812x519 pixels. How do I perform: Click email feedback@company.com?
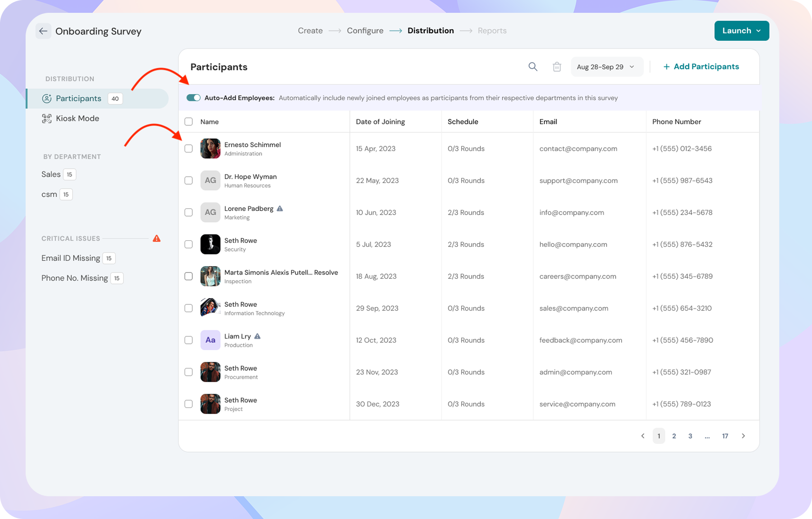[580, 340]
